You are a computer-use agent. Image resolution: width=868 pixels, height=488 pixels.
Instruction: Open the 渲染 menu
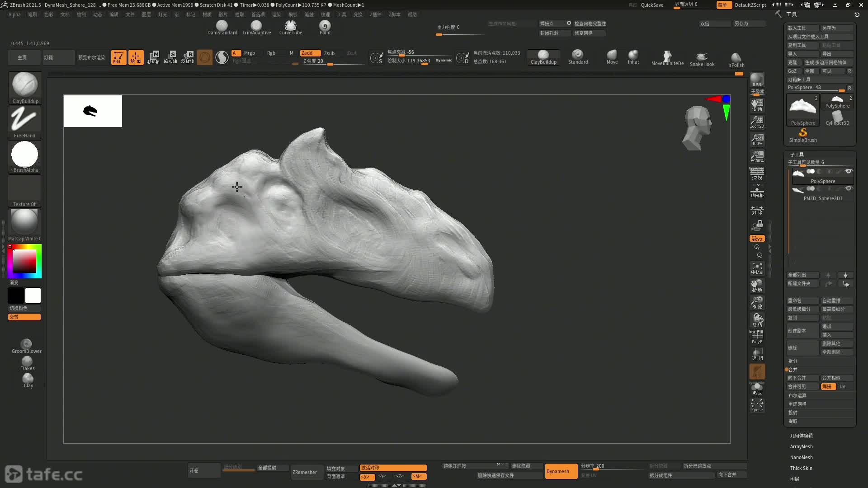[x=277, y=14]
